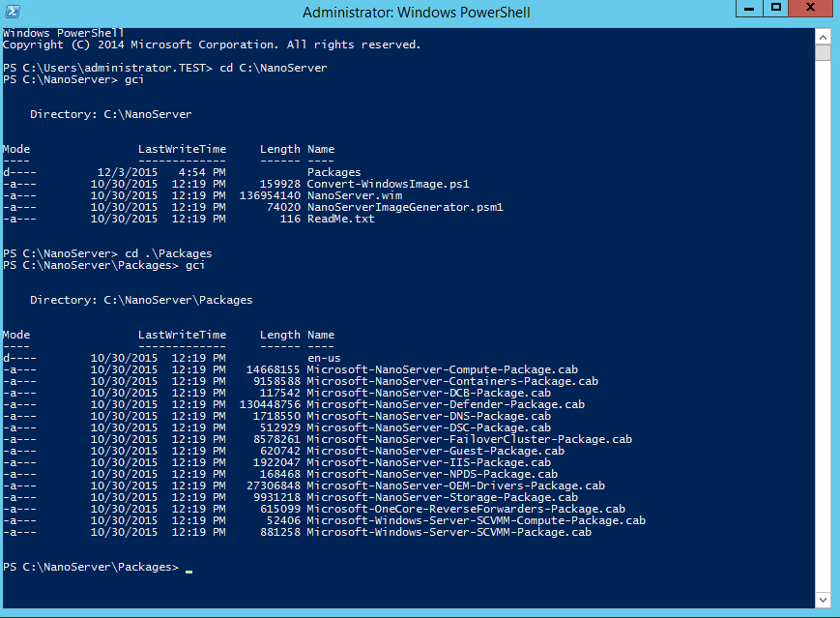Click the file size '136954140'
The height and width of the screenshot is (618, 840).
(270, 195)
